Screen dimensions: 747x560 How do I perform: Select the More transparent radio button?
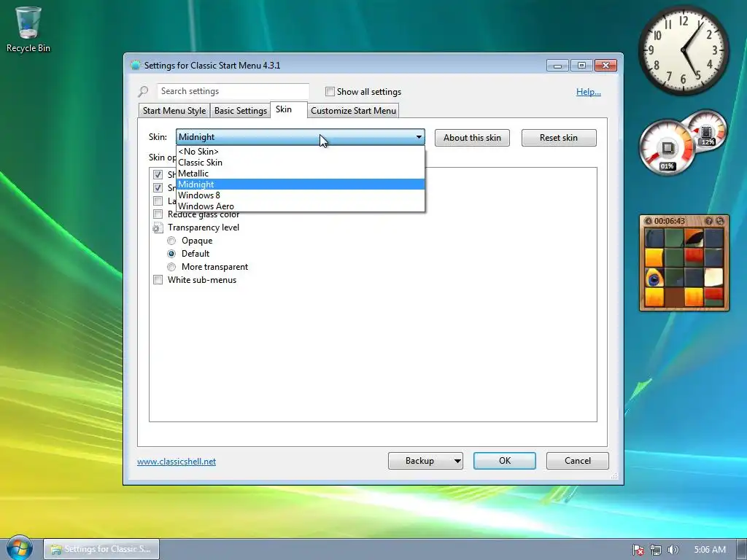click(171, 267)
